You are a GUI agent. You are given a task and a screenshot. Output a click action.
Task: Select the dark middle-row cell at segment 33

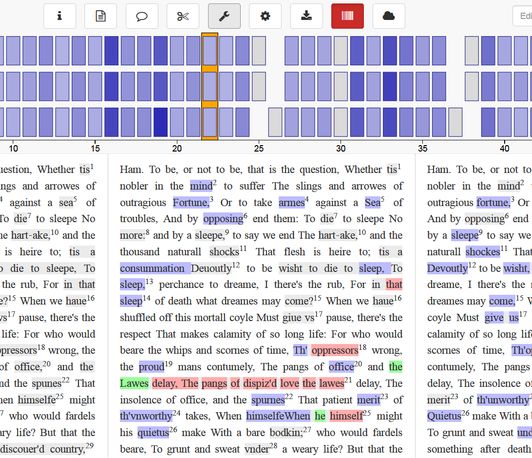pyautogui.click(x=390, y=87)
